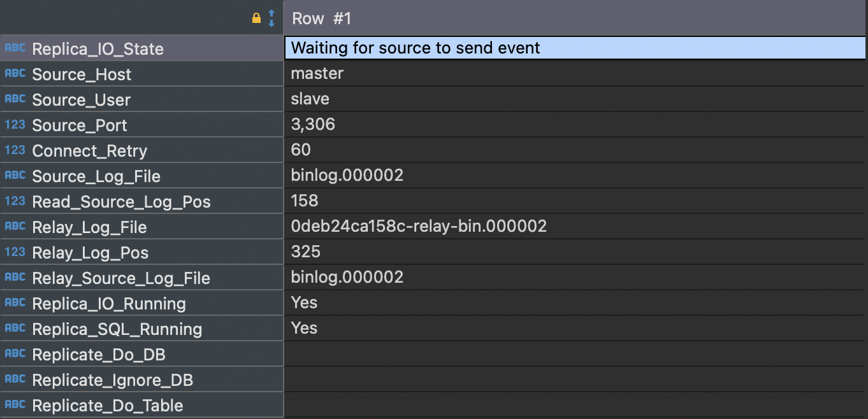Viewport: 868px width, 419px height.
Task: Click the 123 icon beside Relay_Log_Pos
Action: click(x=15, y=252)
